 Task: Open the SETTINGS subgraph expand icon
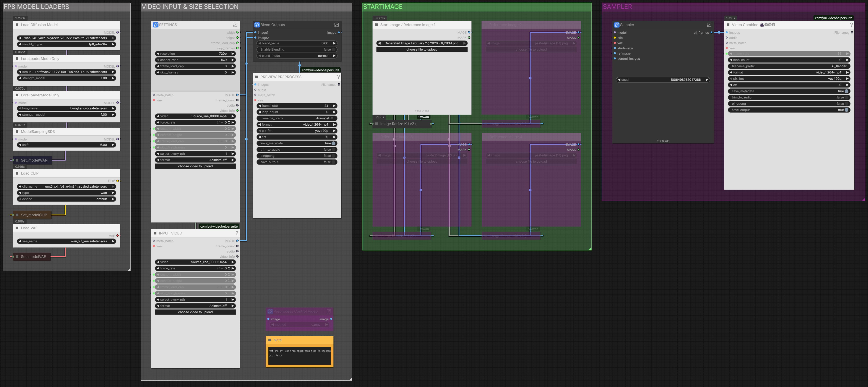[x=235, y=25]
